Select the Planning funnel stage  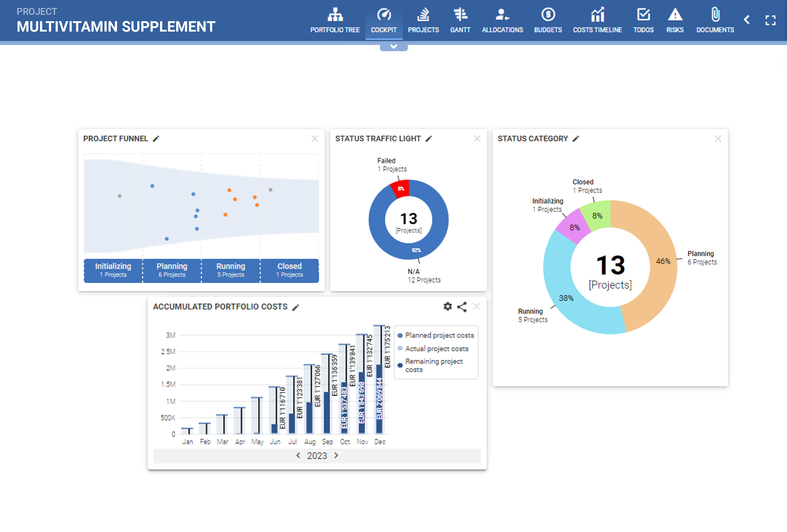point(172,270)
